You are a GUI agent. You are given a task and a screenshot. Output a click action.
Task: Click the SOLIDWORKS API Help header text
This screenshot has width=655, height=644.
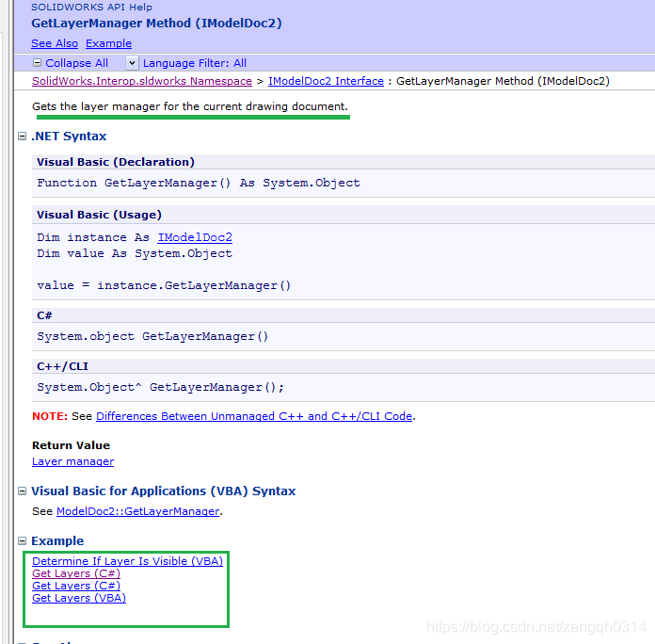(92, 8)
